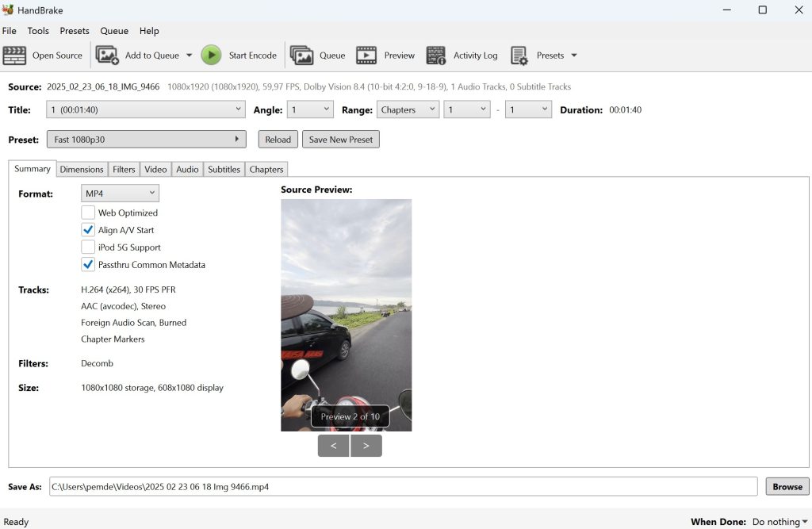Show the next preview image
812x529 pixels.
(x=366, y=446)
